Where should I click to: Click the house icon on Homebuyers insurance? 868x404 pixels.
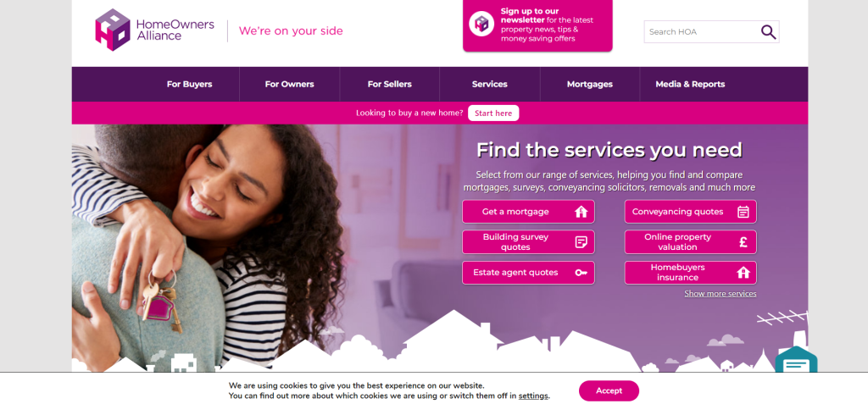[743, 272]
